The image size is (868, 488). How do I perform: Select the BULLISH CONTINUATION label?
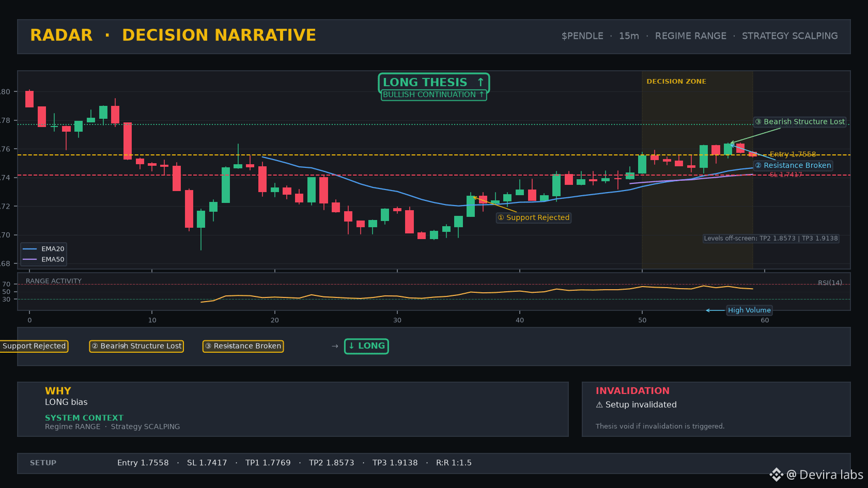pyautogui.click(x=433, y=95)
